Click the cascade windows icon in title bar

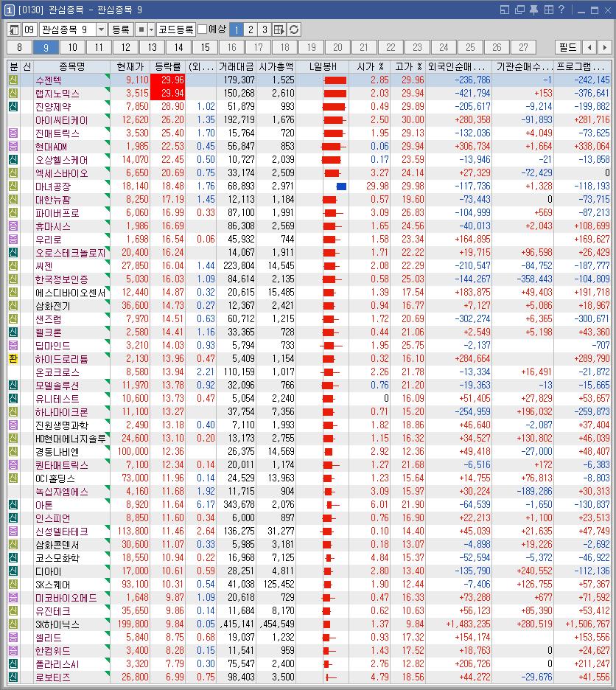coord(519,10)
